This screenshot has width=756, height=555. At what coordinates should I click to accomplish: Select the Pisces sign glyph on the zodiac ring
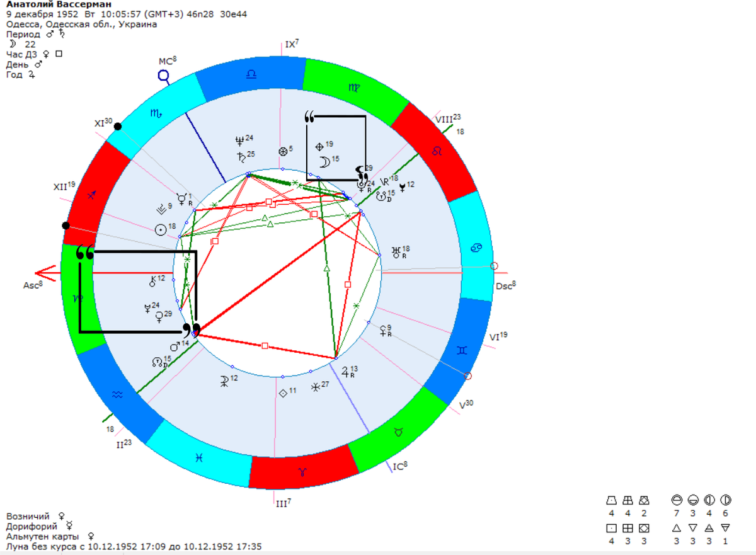(200, 459)
